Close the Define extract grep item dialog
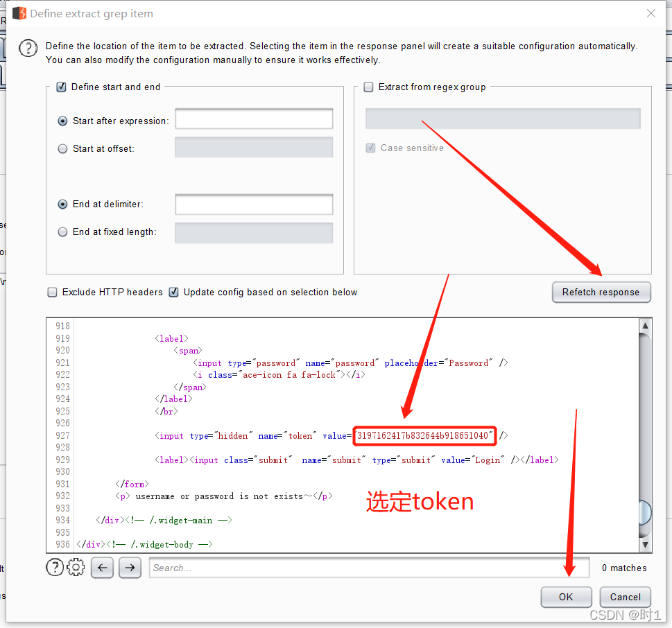Image resolution: width=672 pixels, height=628 pixels. click(651, 13)
